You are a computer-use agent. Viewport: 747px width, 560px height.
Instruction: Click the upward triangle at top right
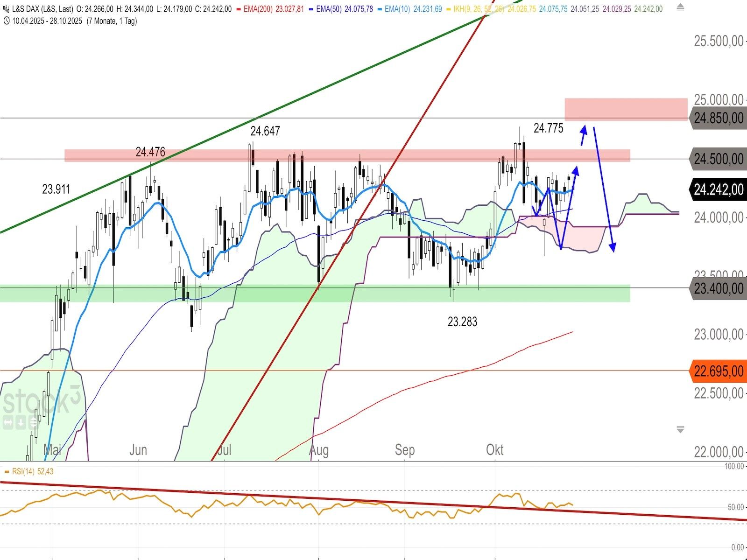click(680, 7)
